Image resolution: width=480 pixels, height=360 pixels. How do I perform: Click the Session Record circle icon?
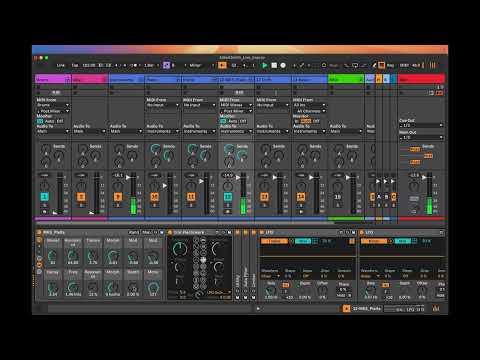click(x=324, y=65)
